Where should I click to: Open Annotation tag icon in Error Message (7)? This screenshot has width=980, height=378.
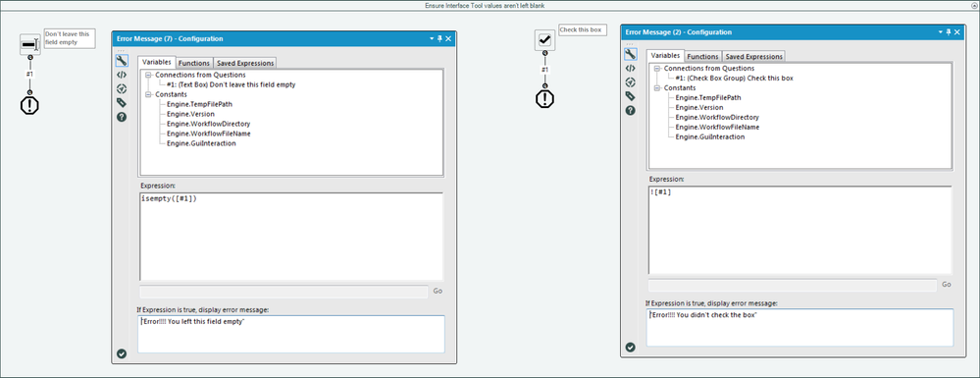[122, 103]
